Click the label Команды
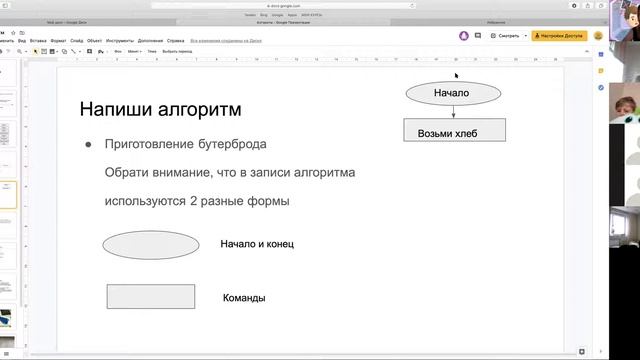This screenshot has width=640, height=360. click(x=244, y=298)
